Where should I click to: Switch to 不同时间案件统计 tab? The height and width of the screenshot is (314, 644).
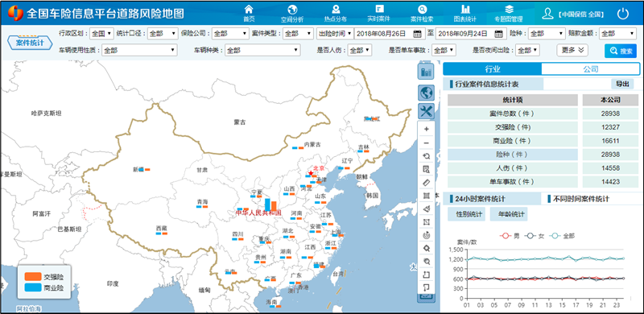click(x=580, y=199)
